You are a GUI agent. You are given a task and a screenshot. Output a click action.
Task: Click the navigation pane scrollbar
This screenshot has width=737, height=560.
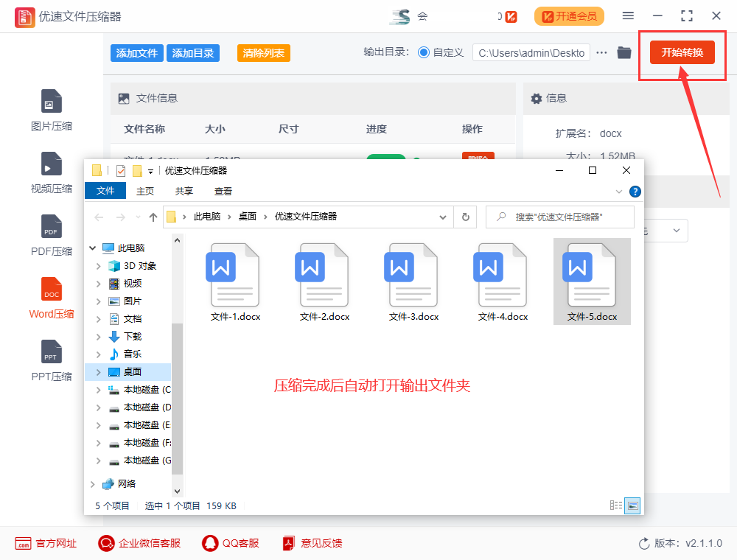[177, 399]
